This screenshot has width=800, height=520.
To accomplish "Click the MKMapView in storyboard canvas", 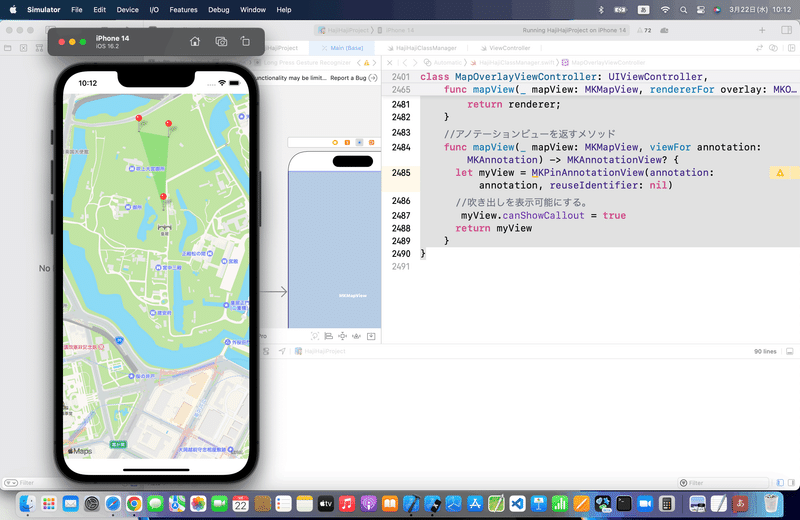I will click(335, 250).
